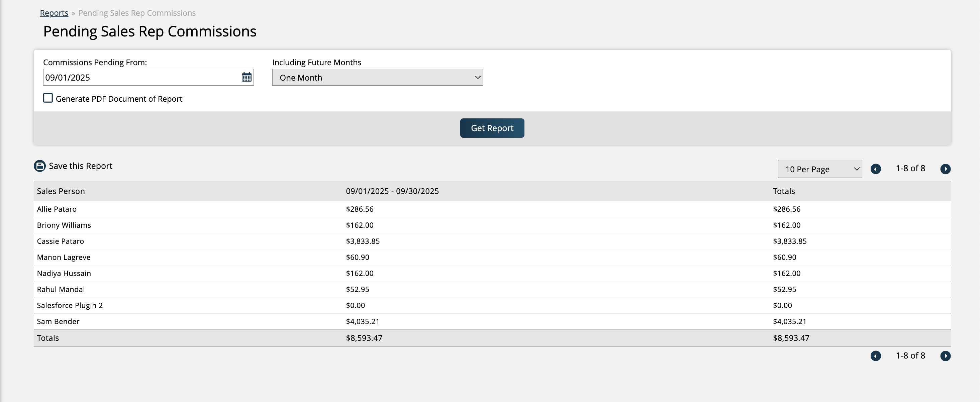Go to next page using top arrow
The width and height of the screenshot is (980, 402).
point(945,169)
